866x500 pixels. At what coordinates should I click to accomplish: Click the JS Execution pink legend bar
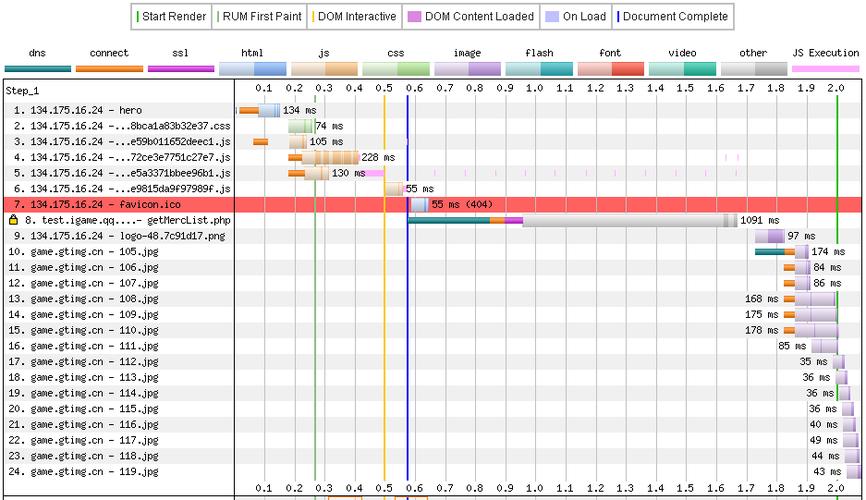point(826,69)
